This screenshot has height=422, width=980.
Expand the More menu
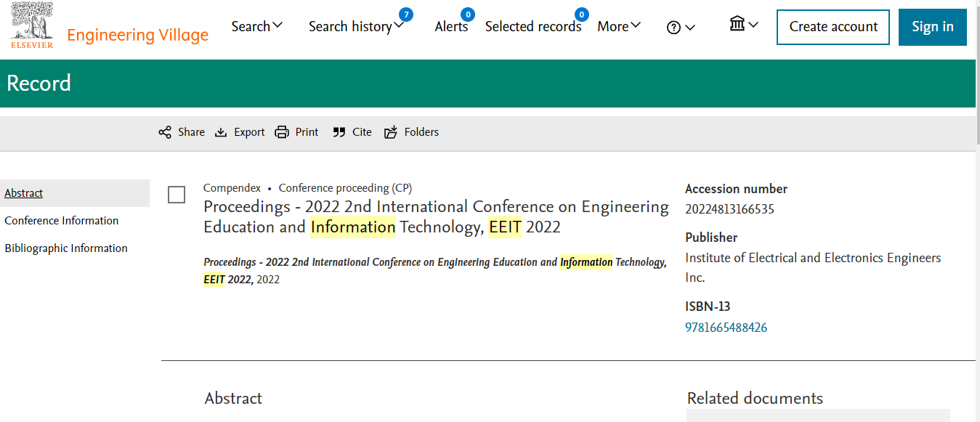(x=619, y=26)
